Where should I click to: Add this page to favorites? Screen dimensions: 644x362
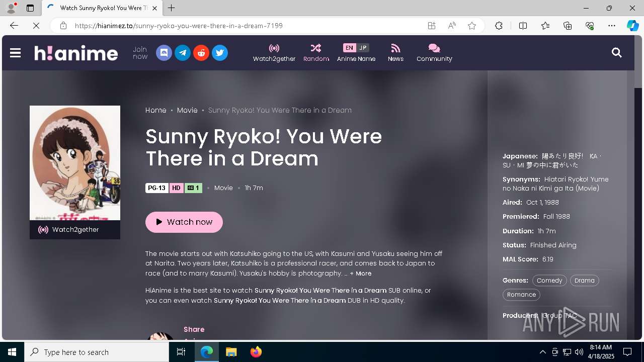(x=472, y=26)
